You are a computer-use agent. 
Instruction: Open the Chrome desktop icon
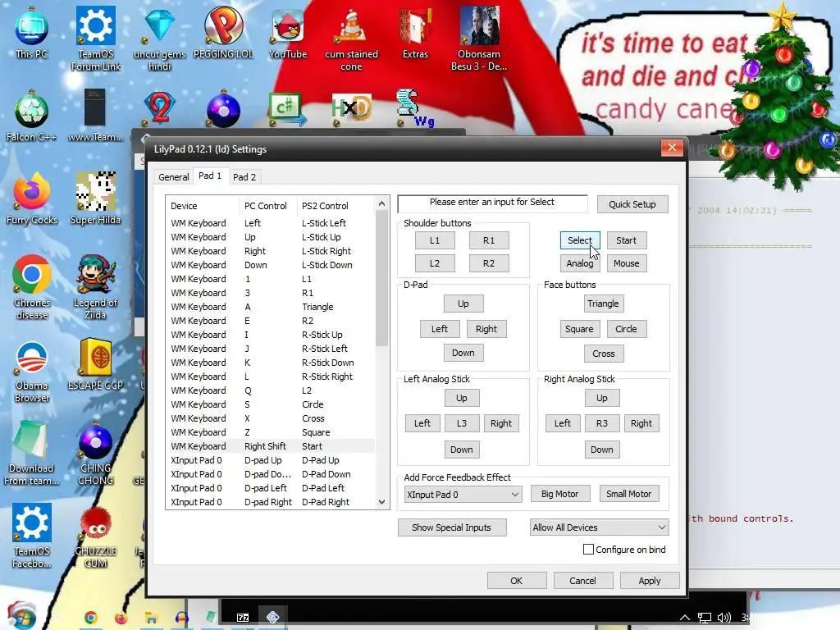pyautogui.click(x=32, y=288)
